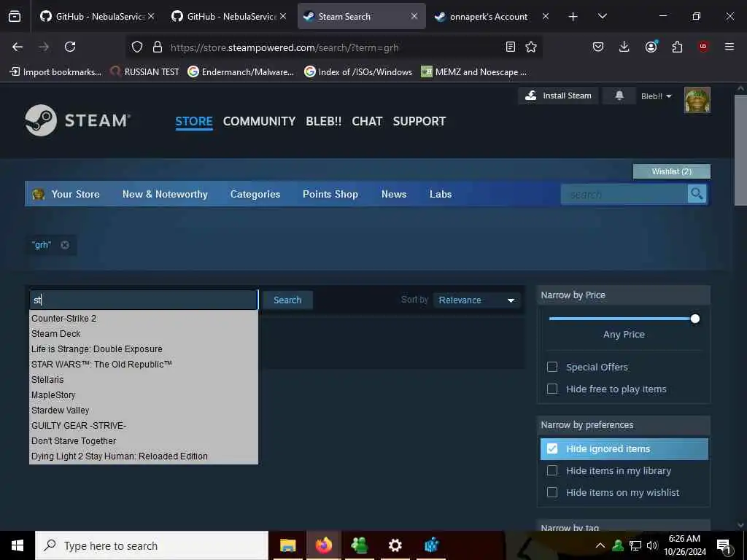Image resolution: width=747 pixels, height=560 pixels.
Task: Show site security lock info
Action: pos(158,47)
